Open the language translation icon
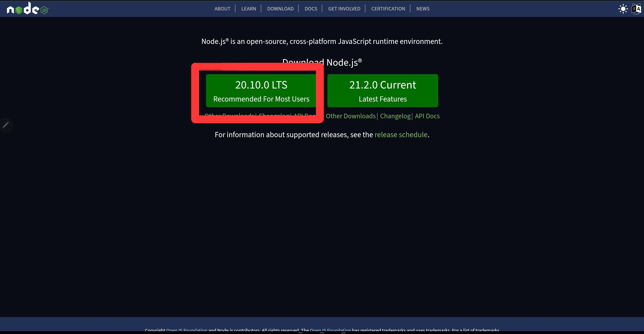The height and width of the screenshot is (334, 644). click(x=636, y=9)
